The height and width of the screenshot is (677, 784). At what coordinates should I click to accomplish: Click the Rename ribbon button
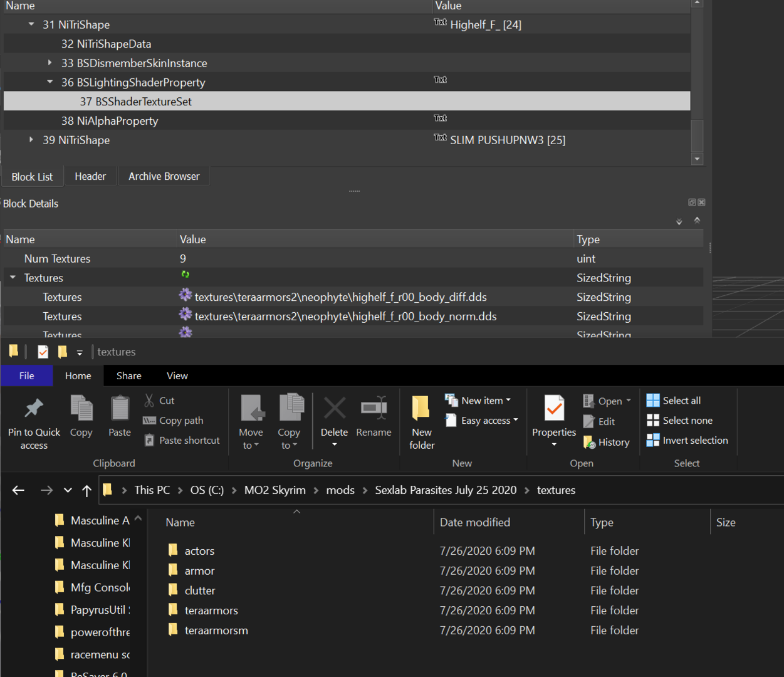[x=374, y=417]
